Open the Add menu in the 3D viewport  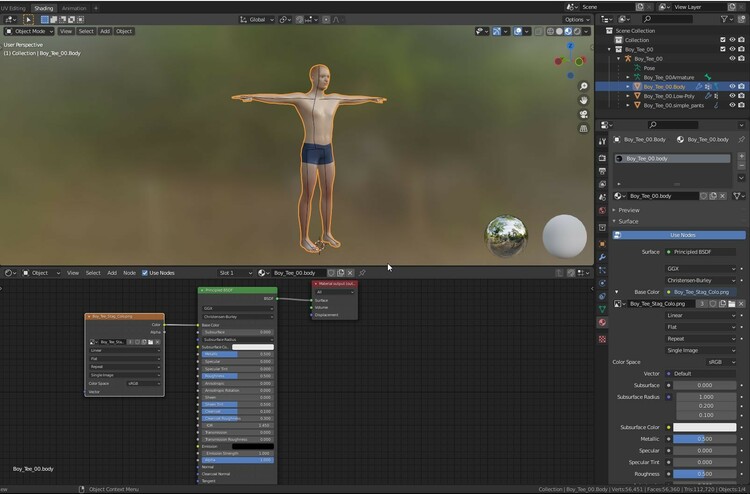(105, 31)
